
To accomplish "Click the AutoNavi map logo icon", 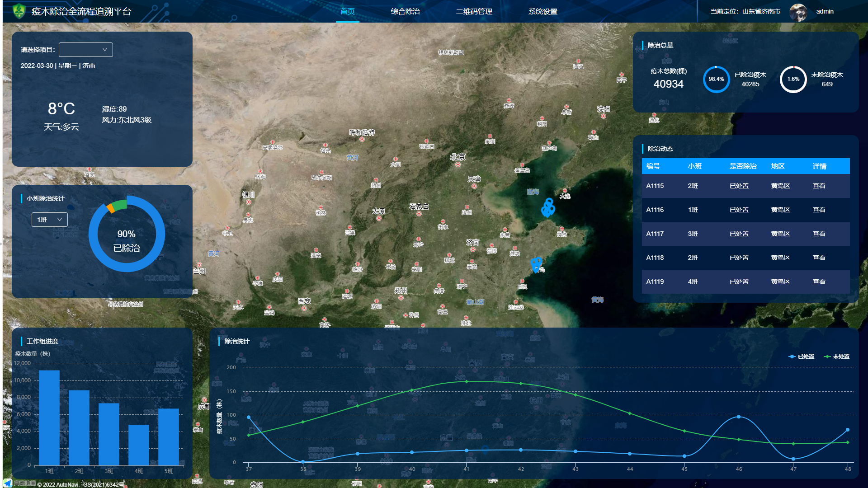I will tap(8, 483).
